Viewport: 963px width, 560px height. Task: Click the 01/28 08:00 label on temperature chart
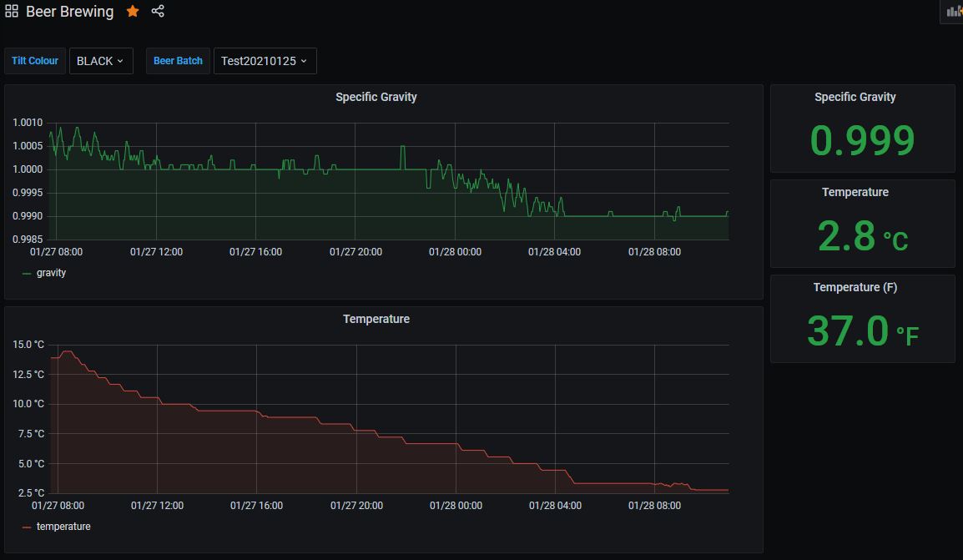tap(655, 506)
